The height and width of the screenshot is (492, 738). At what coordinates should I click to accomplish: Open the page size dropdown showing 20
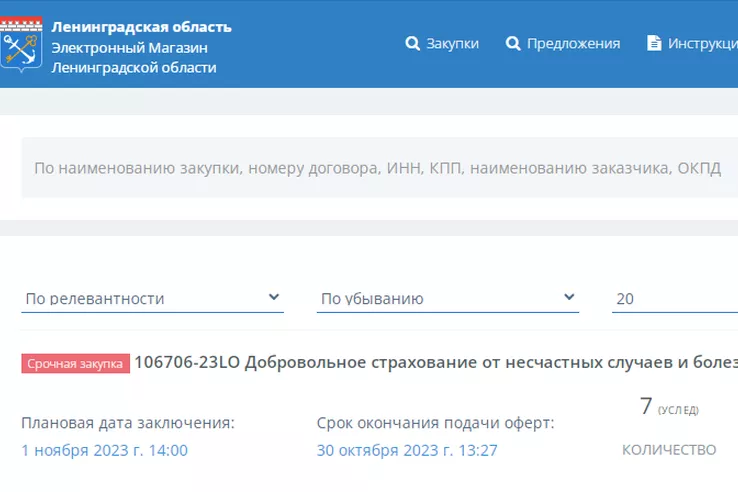click(x=675, y=298)
